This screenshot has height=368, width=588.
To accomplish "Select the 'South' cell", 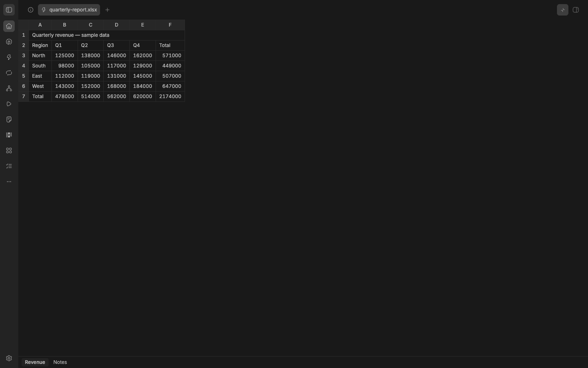I will coord(40,66).
